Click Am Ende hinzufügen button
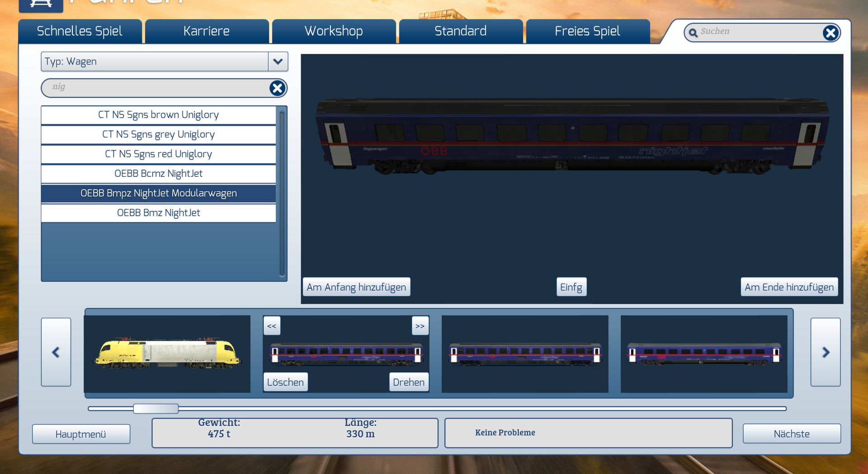This screenshot has width=868, height=474. coord(789,287)
